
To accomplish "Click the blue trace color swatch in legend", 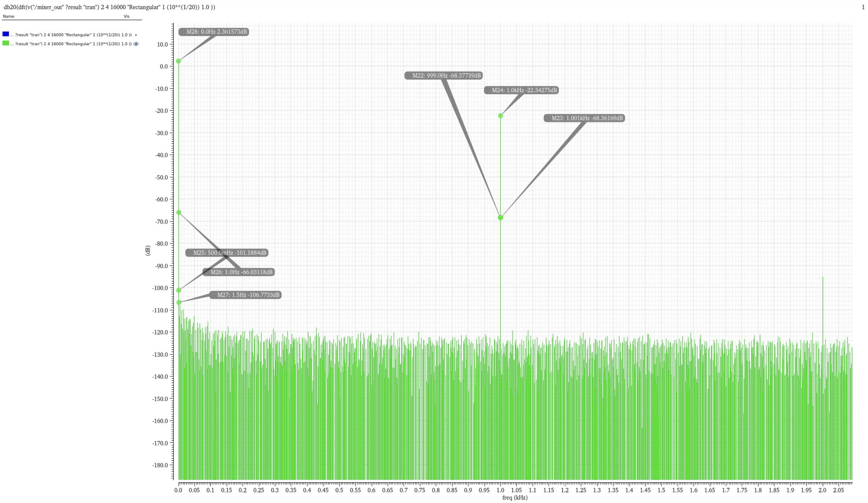I will 6,34.
